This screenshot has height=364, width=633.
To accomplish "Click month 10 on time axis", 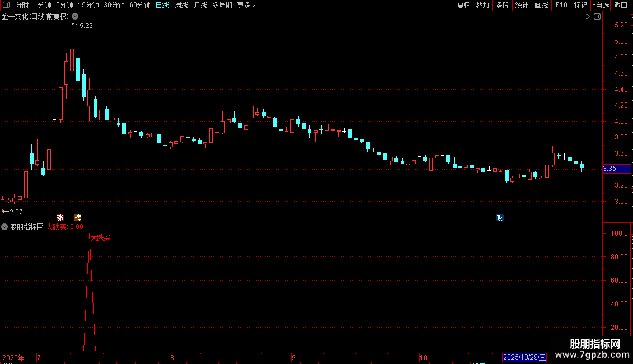I will [x=423, y=358].
